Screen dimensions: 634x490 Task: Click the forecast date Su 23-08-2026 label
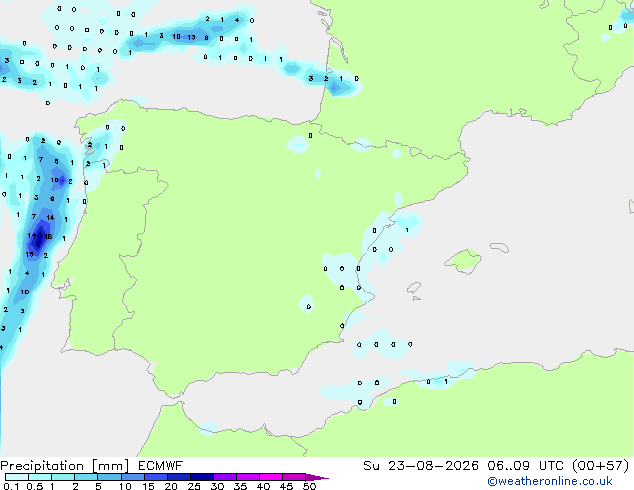click(x=421, y=466)
